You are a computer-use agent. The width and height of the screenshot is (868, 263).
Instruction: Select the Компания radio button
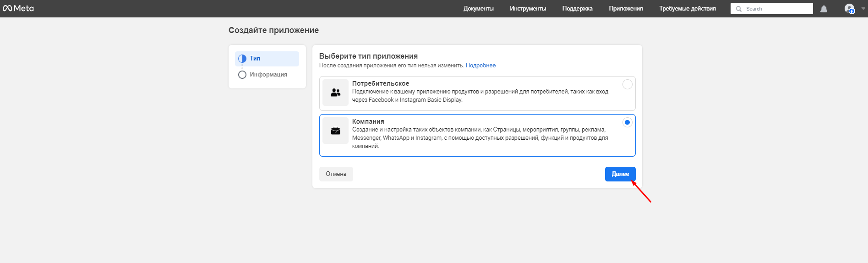(x=627, y=122)
